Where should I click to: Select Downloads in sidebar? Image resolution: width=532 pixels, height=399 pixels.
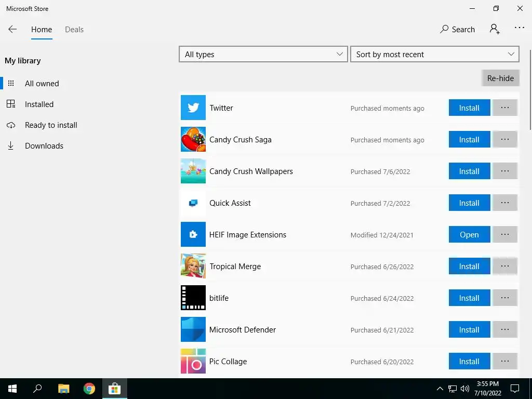tap(44, 146)
